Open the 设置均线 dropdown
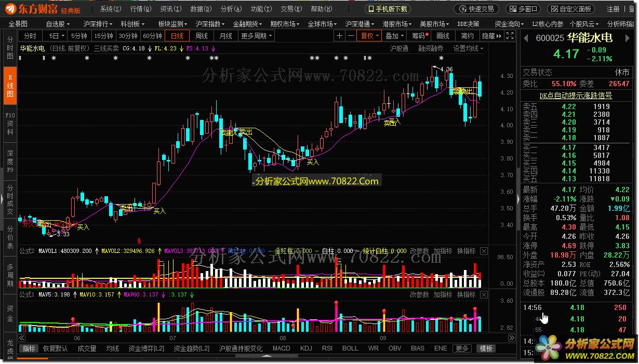The width and height of the screenshot is (639, 364). tap(468, 48)
